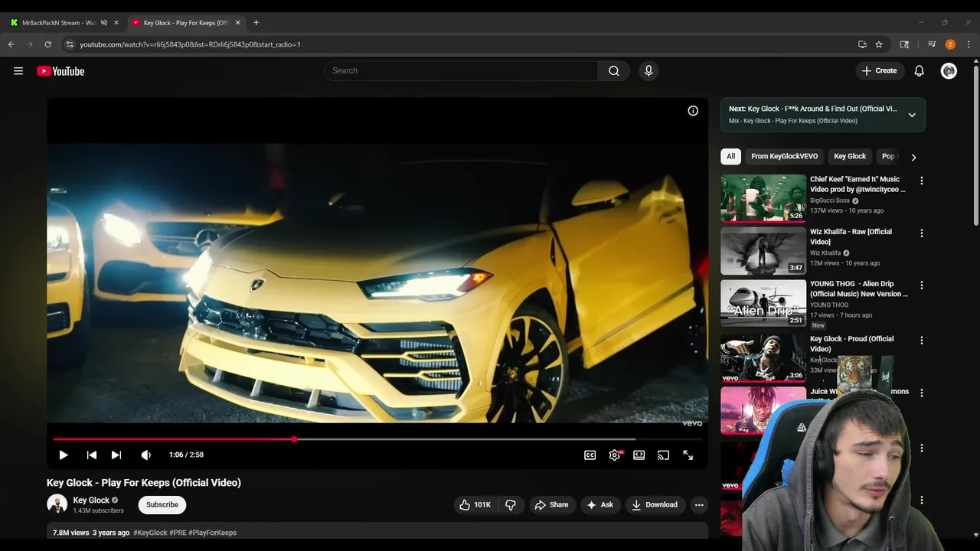Close the Key Glock browser tab
This screenshot has height=551, width=980.
tap(237, 22)
